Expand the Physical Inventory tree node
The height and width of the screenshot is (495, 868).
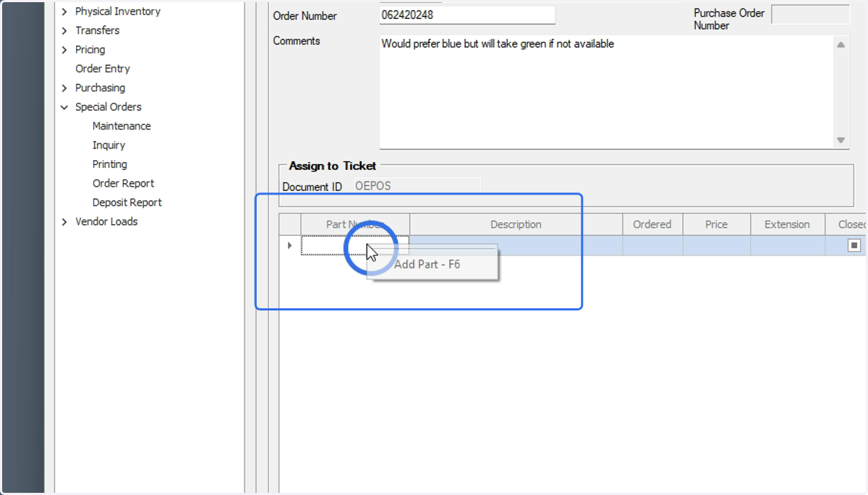click(64, 12)
